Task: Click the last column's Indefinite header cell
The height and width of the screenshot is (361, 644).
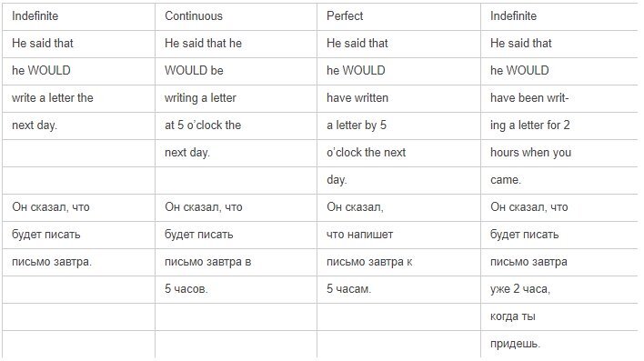Action: point(559,16)
